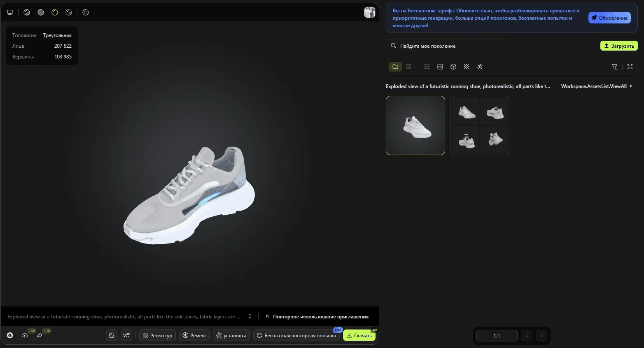Select the yellow-outlined sphere render mode

(55, 12)
